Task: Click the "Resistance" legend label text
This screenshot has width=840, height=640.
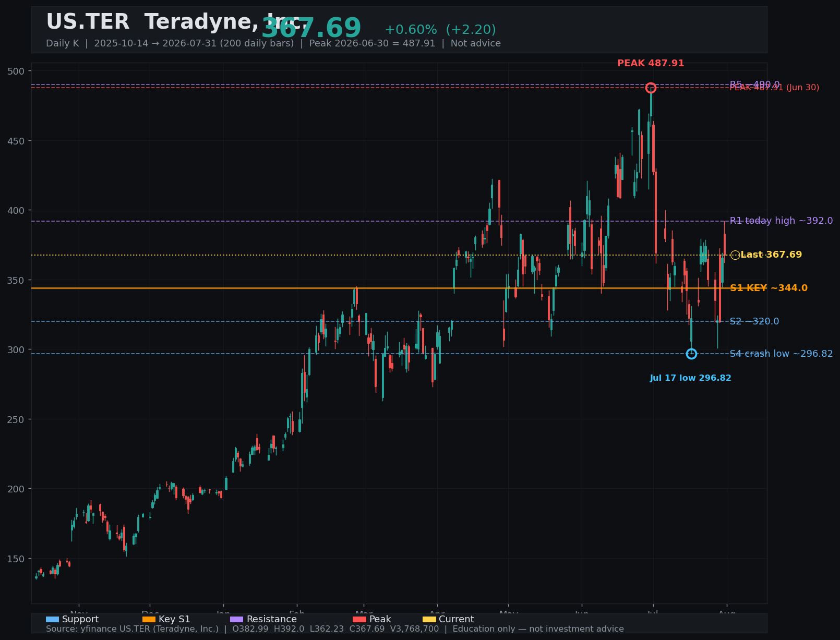Action: point(272,620)
